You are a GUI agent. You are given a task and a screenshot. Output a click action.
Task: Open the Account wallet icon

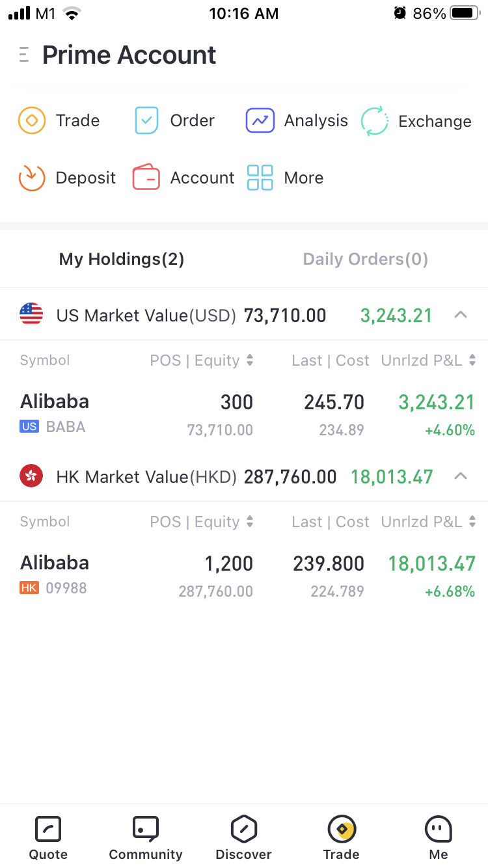click(x=146, y=178)
